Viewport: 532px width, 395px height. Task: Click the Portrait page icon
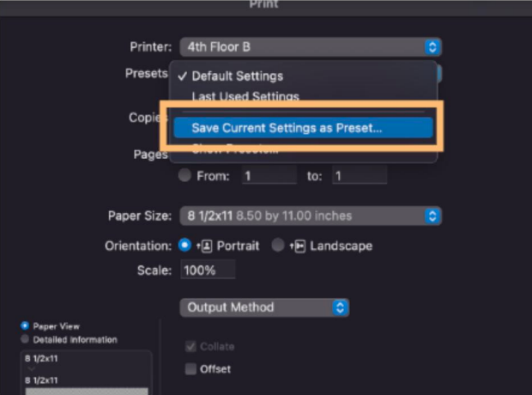click(x=204, y=246)
